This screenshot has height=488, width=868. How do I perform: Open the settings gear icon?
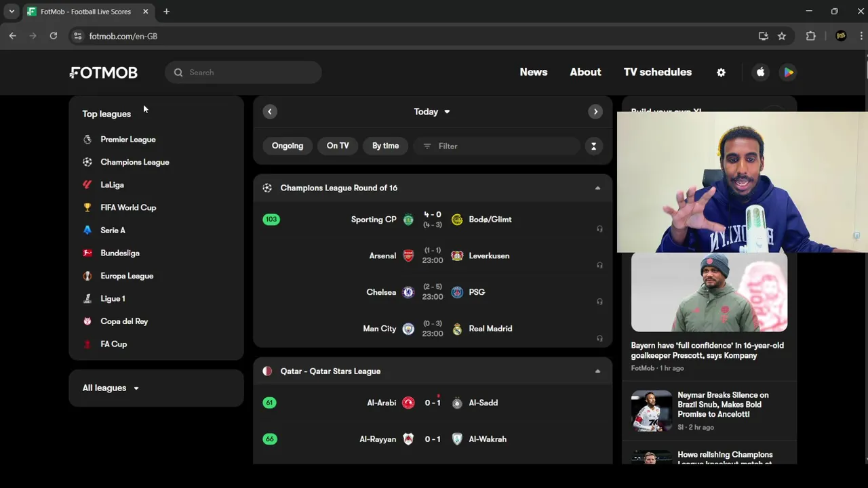point(721,73)
